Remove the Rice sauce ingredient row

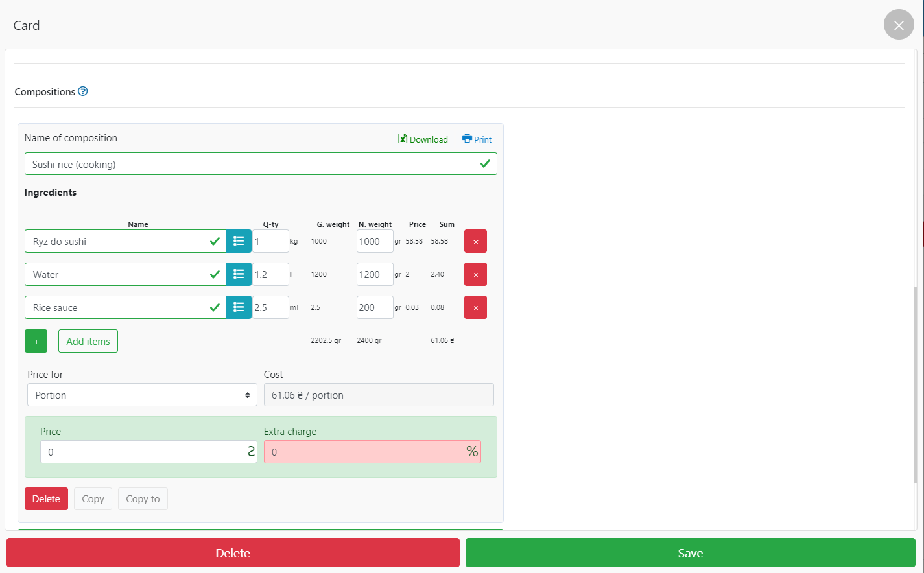coord(475,307)
